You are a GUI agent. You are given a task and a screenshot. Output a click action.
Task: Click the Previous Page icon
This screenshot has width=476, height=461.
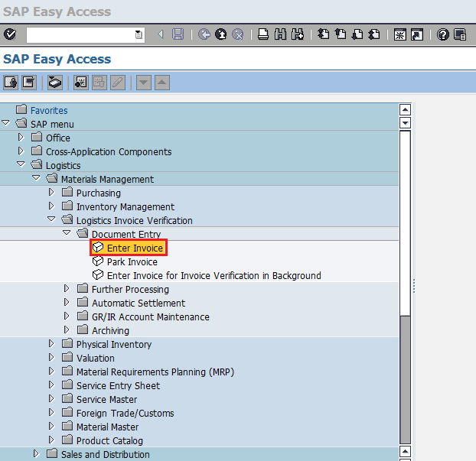pos(341,34)
